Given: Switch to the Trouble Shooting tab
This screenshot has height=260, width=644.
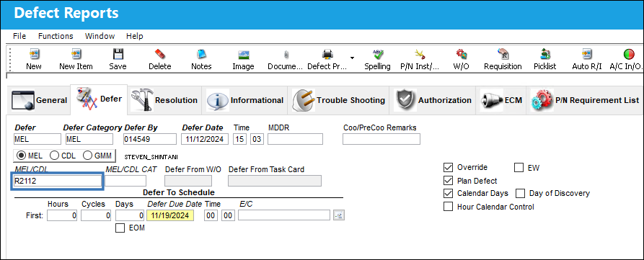Looking at the screenshot, I should coord(339,100).
